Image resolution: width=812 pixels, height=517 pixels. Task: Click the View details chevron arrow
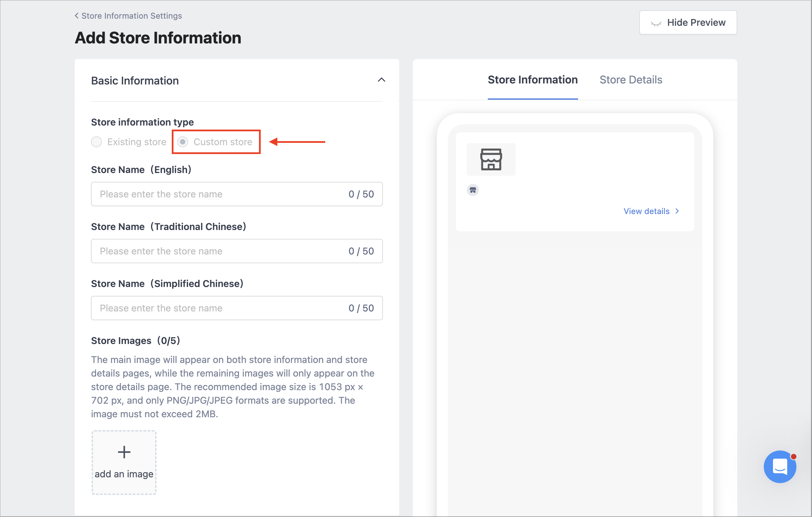[x=677, y=211]
